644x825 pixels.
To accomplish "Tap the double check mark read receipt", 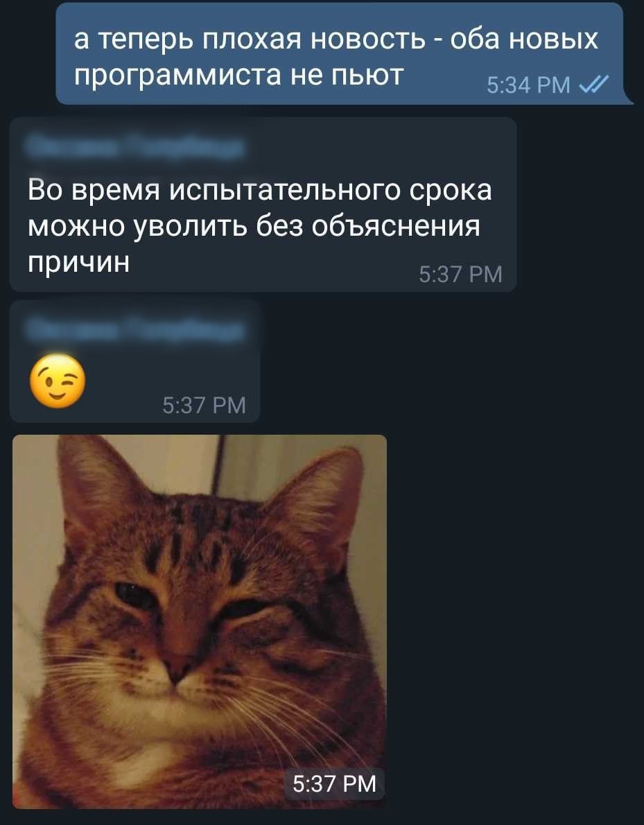I will 594,84.
